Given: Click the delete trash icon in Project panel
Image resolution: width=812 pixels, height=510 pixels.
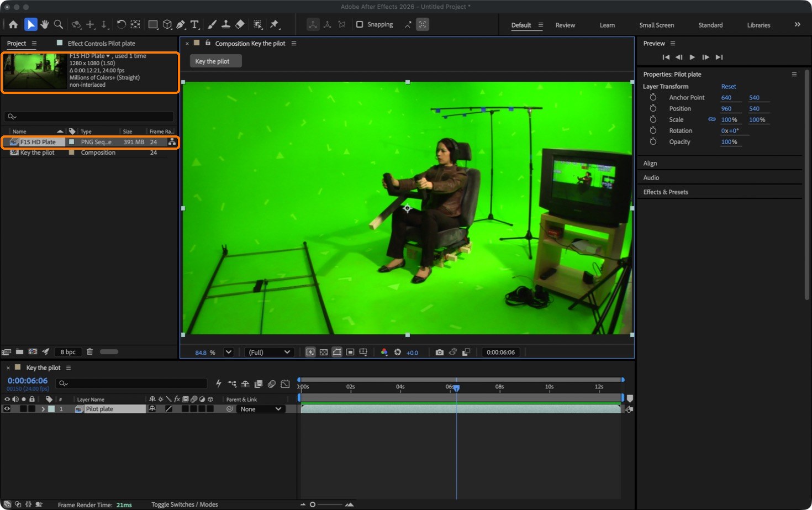Looking at the screenshot, I should click(89, 351).
